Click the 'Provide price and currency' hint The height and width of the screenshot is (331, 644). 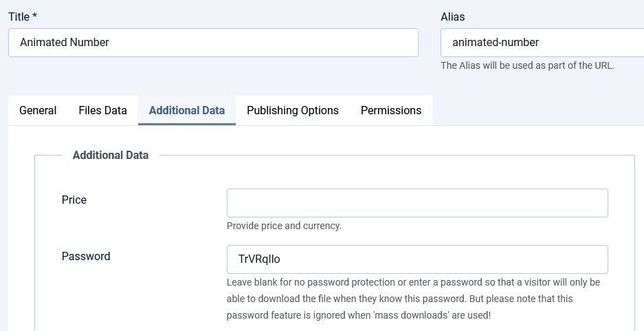[x=284, y=226]
